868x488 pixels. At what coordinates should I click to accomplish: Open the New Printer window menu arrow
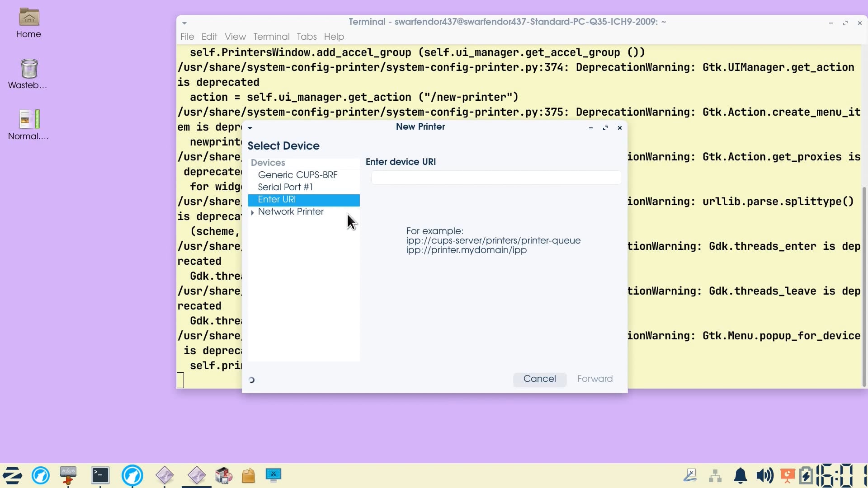[250, 128]
